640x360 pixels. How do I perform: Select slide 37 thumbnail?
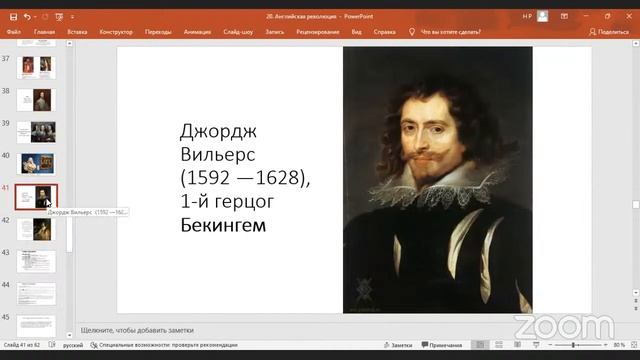pyautogui.click(x=36, y=68)
